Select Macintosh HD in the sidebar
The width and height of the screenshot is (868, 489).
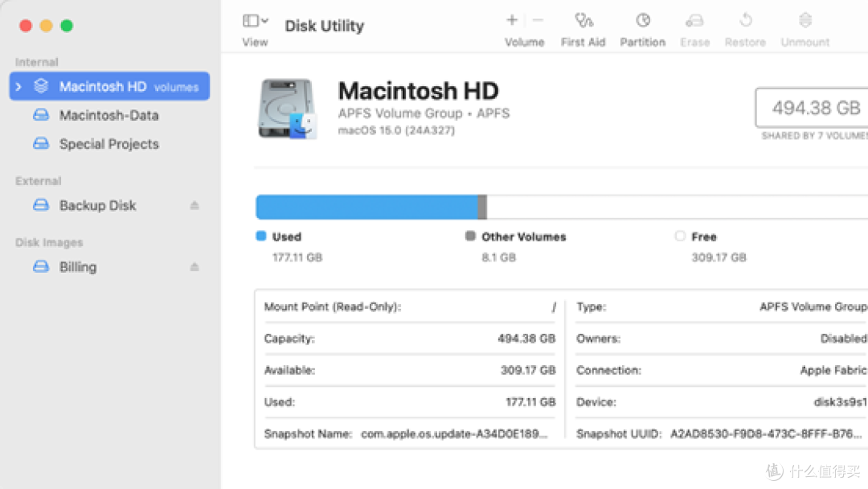coord(109,86)
